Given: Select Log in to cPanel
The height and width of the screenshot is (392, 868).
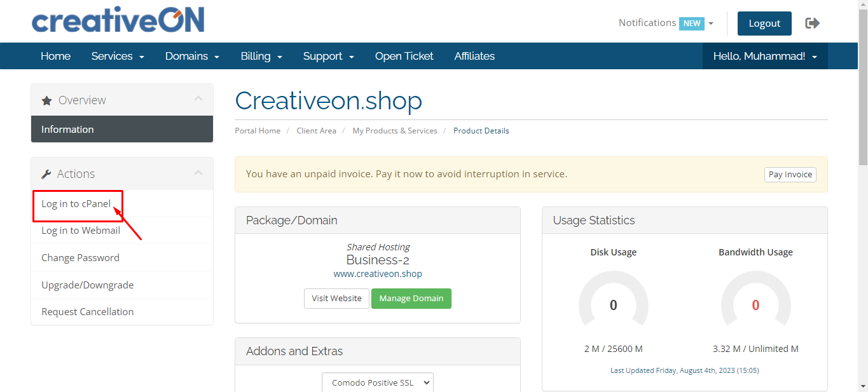Looking at the screenshot, I should point(76,204).
